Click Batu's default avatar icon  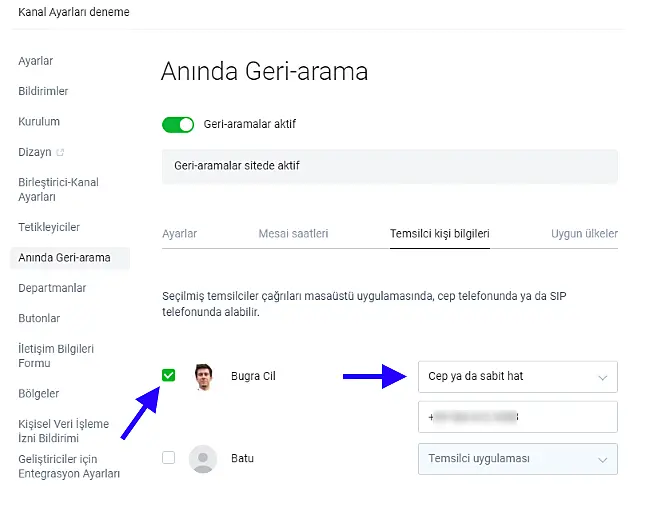(204, 459)
